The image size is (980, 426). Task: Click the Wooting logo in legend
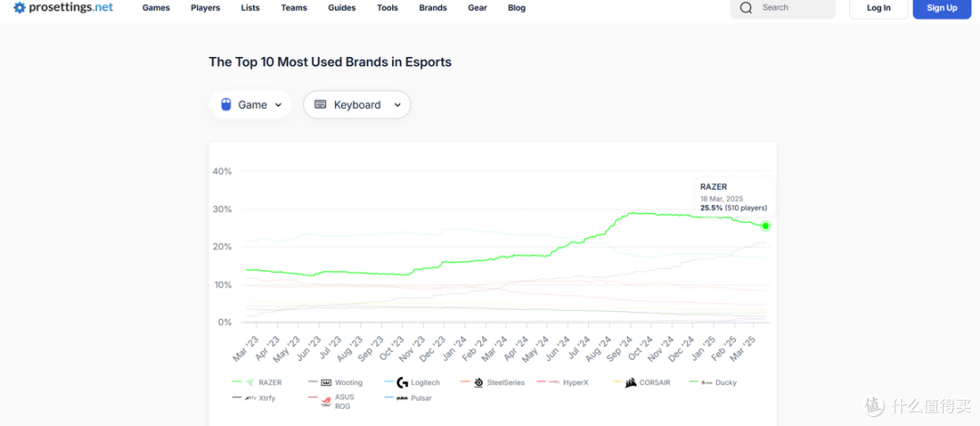pos(327,382)
